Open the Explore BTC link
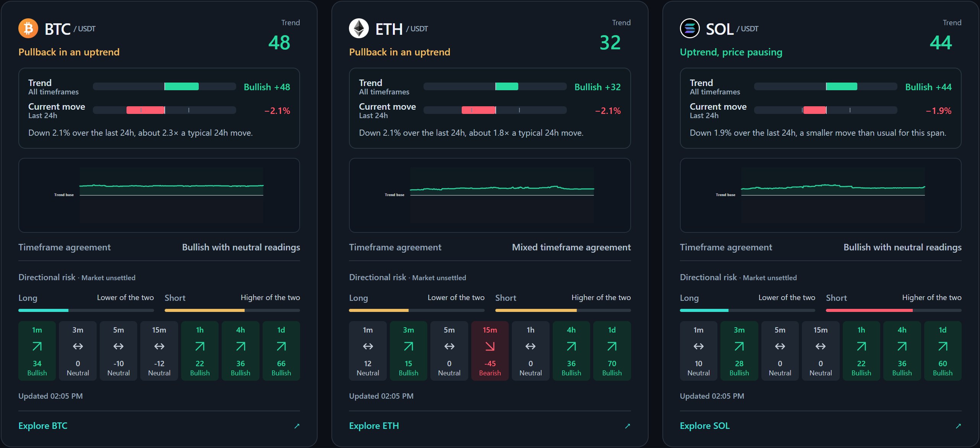980x448 pixels. click(43, 426)
